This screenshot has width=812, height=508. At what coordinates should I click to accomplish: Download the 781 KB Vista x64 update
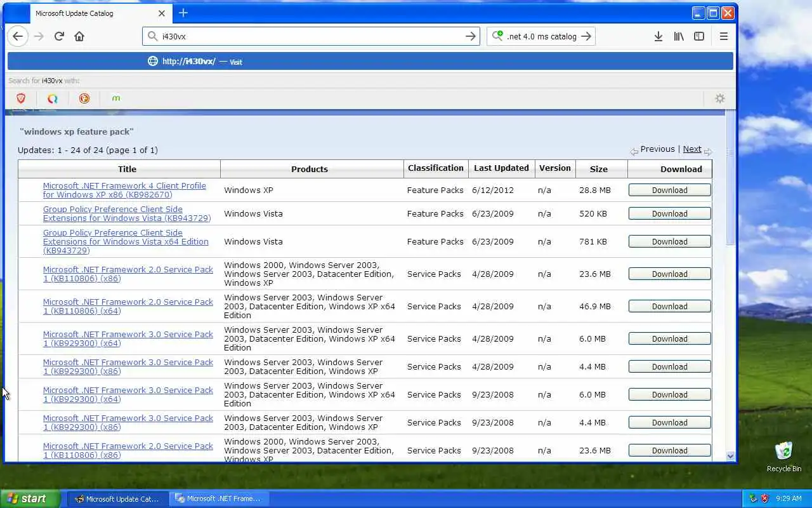(669, 241)
